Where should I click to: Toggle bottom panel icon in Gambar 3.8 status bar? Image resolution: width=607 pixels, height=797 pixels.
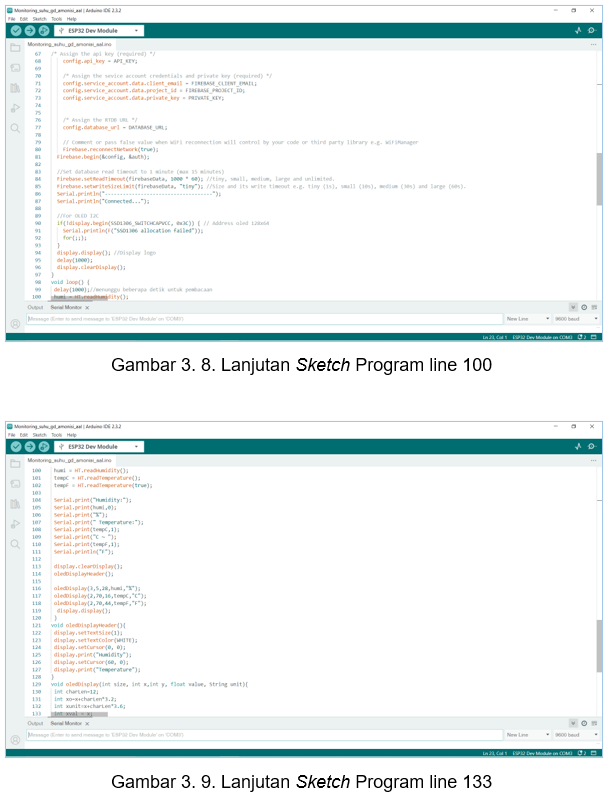tap(593, 337)
